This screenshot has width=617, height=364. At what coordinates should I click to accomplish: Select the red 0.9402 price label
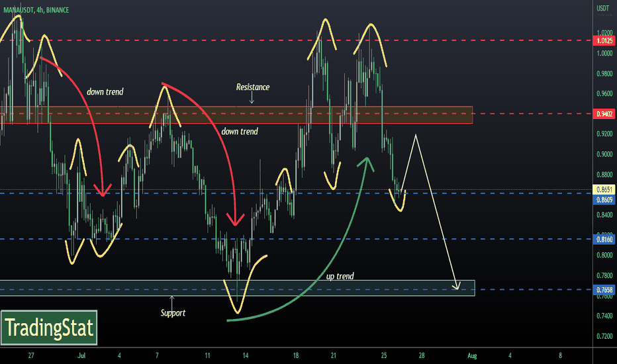click(x=604, y=114)
